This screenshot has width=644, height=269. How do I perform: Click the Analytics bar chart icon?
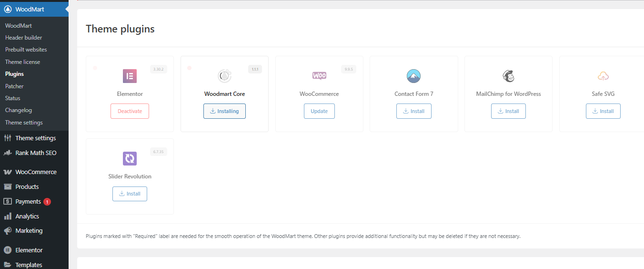click(x=8, y=216)
